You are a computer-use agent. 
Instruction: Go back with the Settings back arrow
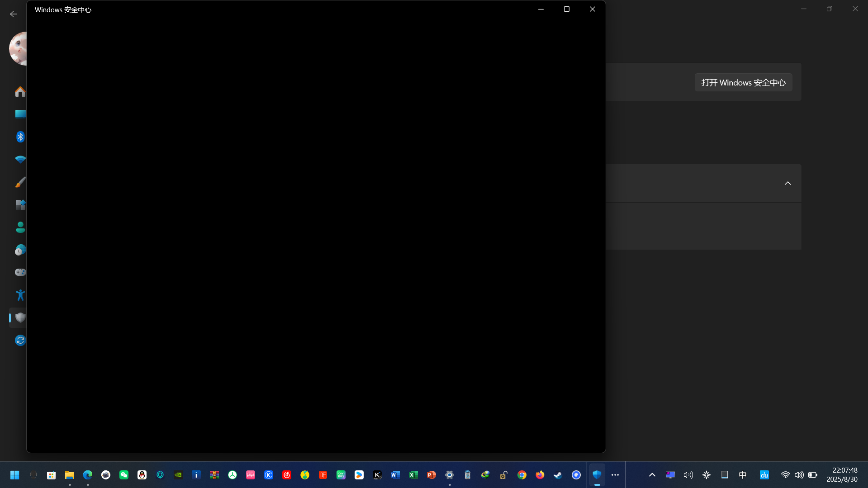point(14,14)
